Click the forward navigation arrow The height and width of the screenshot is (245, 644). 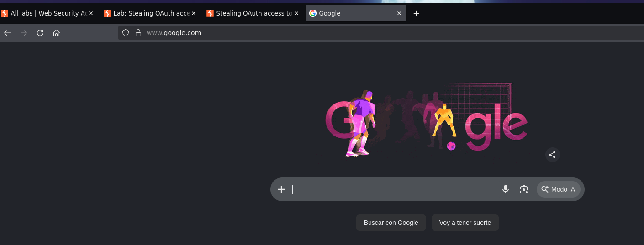(24, 33)
